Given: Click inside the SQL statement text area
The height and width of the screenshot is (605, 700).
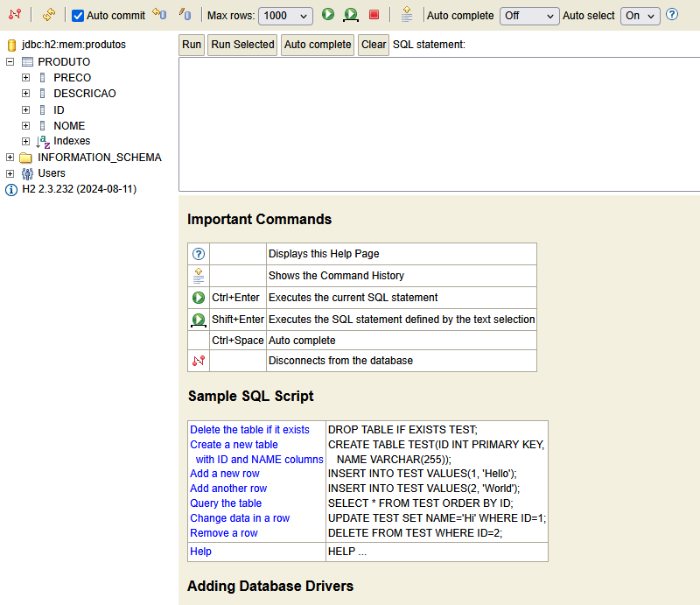Looking at the screenshot, I should point(439,124).
